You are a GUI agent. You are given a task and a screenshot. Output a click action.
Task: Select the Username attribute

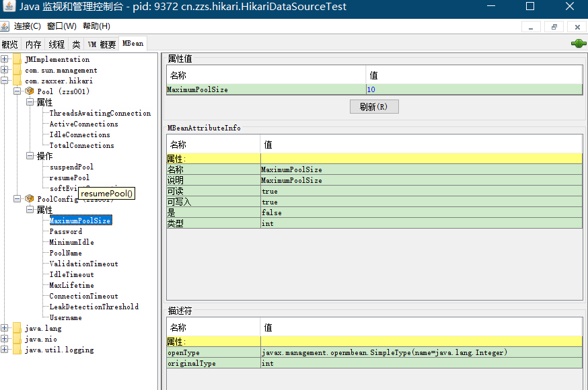click(66, 317)
